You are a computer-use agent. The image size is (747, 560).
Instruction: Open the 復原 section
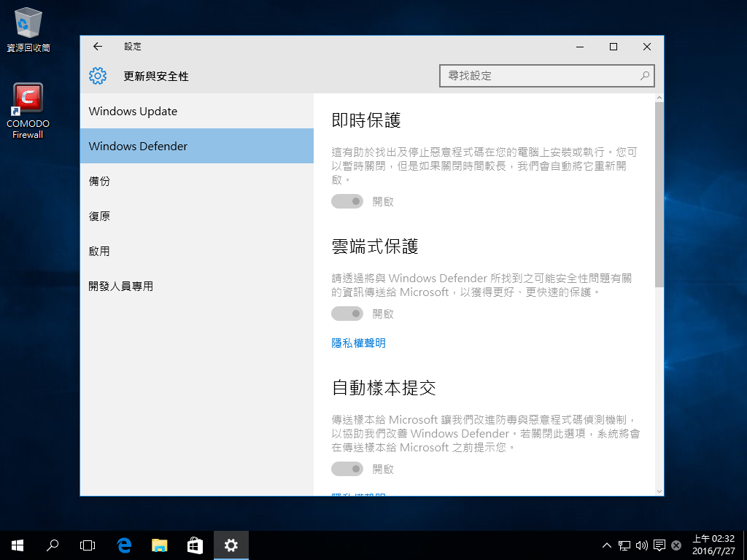197,216
